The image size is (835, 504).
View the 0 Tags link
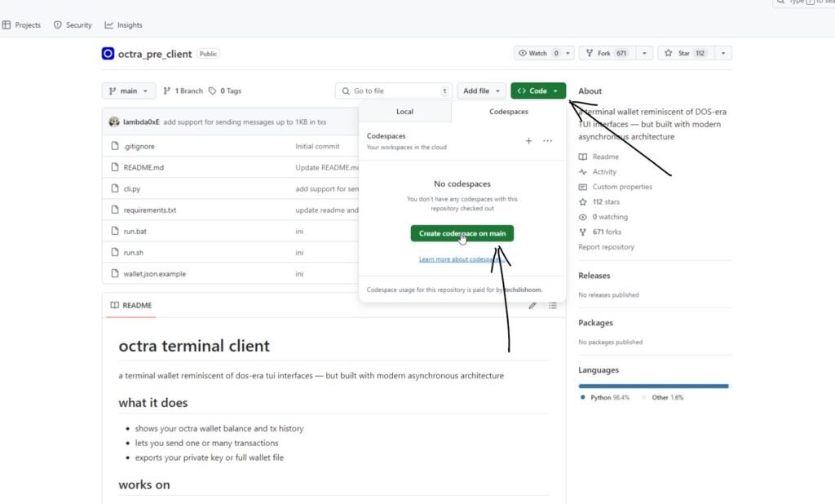tap(225, 91)
